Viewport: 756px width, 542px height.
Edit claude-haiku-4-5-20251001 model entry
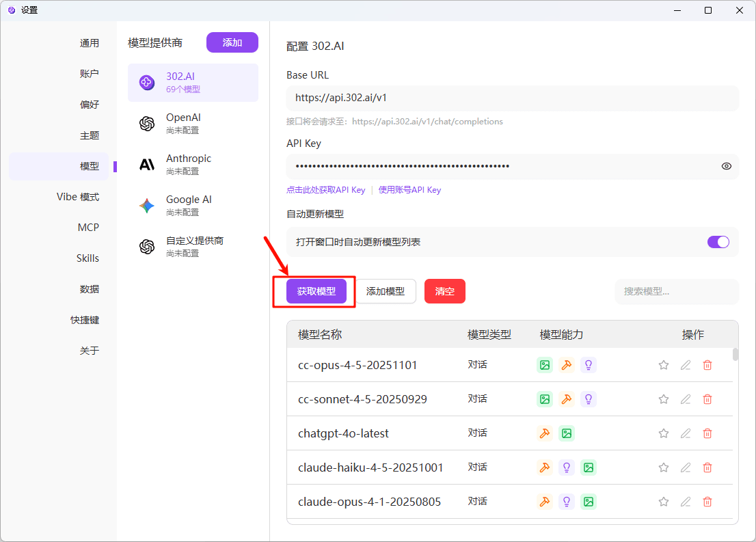pos(686,468)
